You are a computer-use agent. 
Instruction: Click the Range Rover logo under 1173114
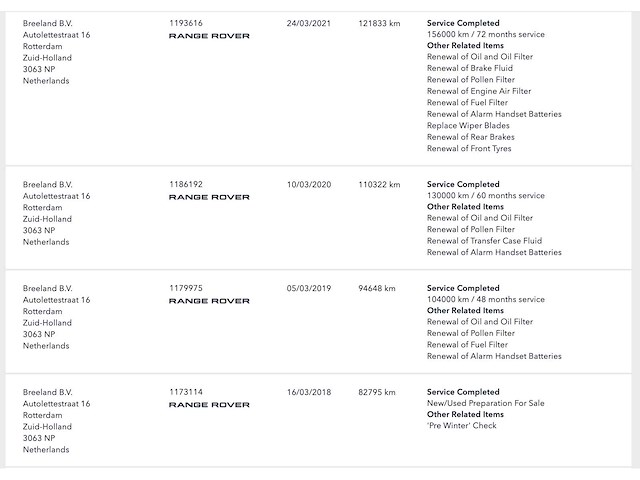tap(209, 405)
